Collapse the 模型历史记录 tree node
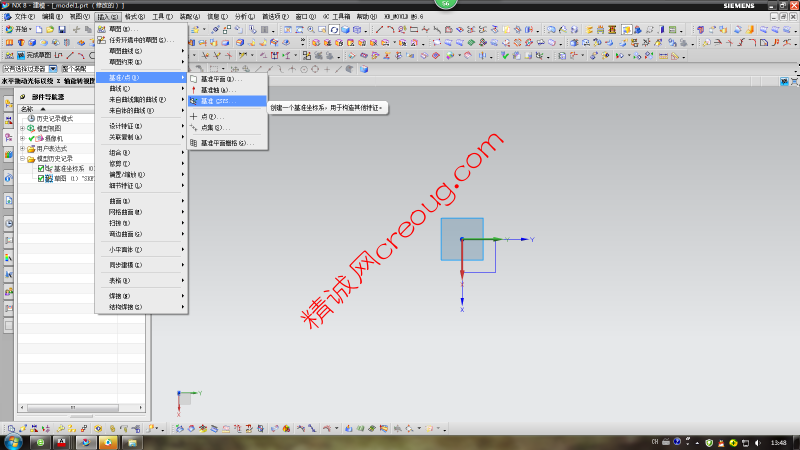 pyautogui.click(x=22, y=159)
